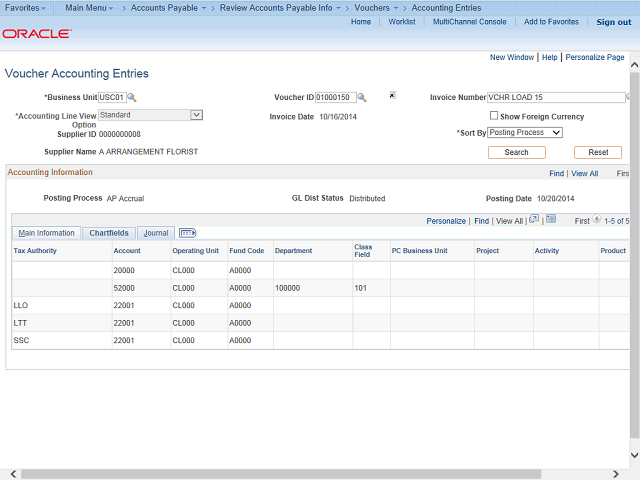Screen dimensions: 640x480
Task: Click the Download grid to spreadsheet icon
Action: [550, 219]
